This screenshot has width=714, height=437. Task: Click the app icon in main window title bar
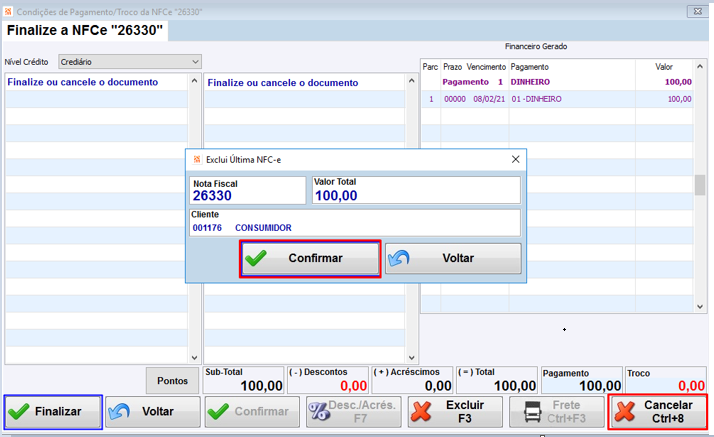point(8,11)
